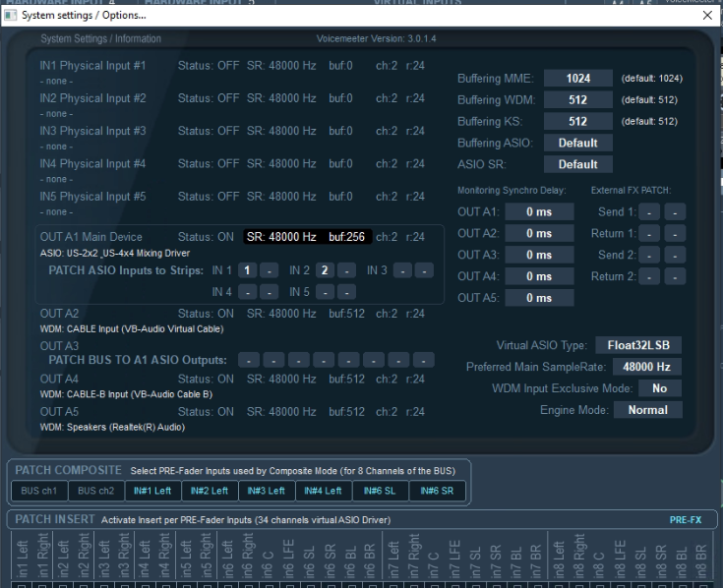
Task: Change ASIO SR Default setting
Action: tap(578, 164)
